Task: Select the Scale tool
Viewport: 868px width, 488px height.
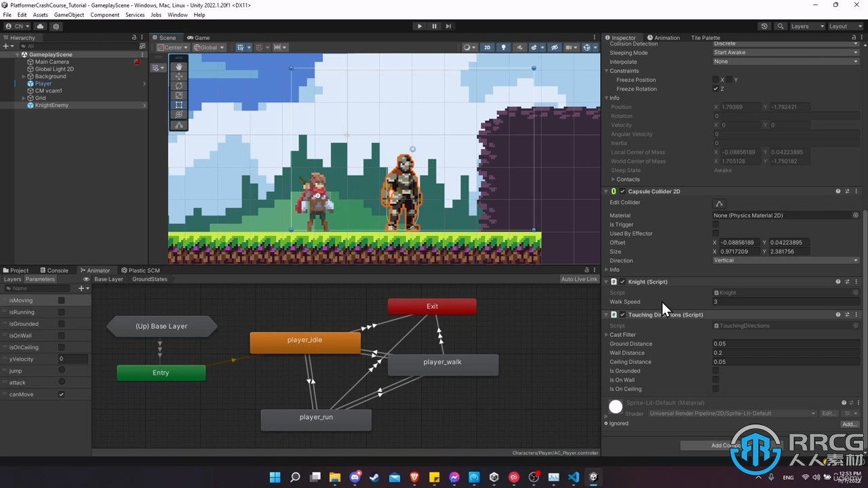Action: (179, 96)
